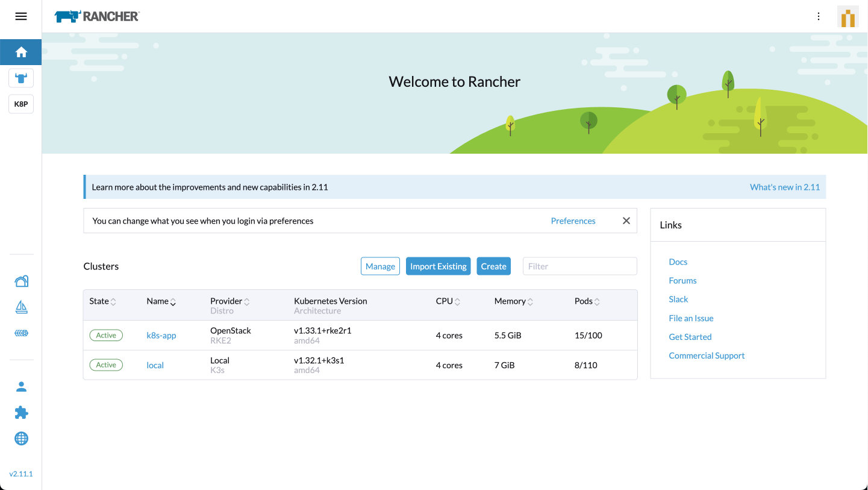Open the three-dot page actions menu
Image resolution: width=868 pixels, height=490 pixels.
(819, 16)
